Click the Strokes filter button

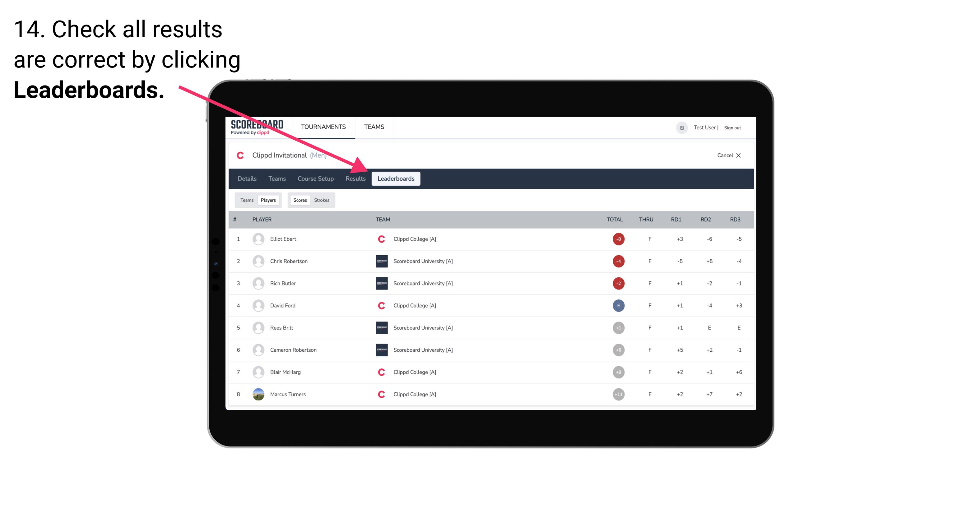coord(322,200)
